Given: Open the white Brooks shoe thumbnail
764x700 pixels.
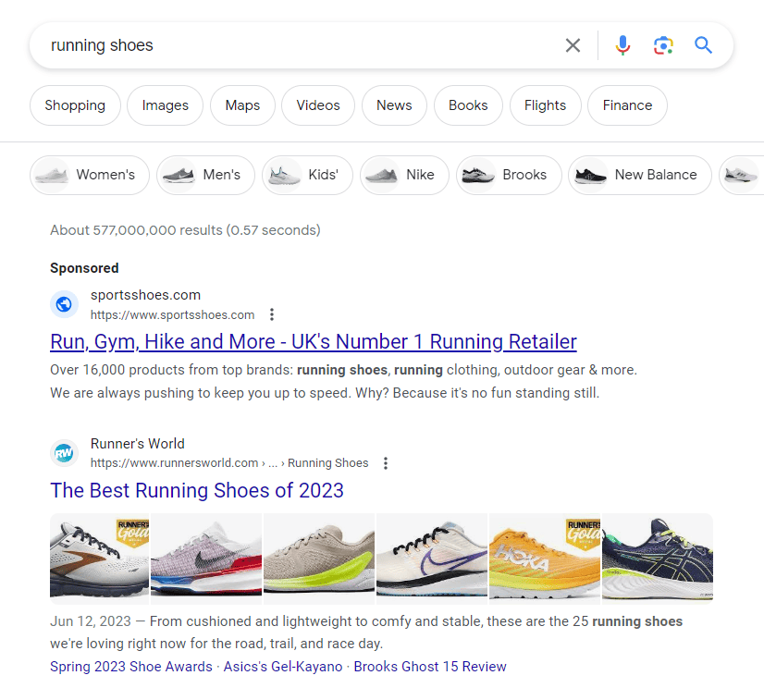Looking at the screenshot, I should tap(99, 559).
